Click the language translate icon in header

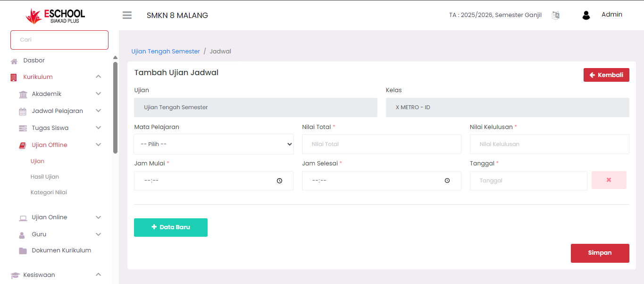(556, 15)
